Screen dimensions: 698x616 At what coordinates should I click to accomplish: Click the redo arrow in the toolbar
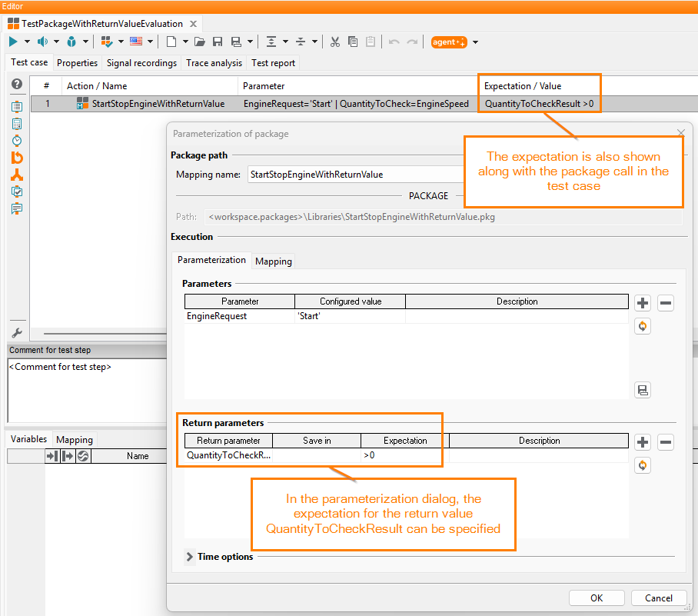pos(413,42)
